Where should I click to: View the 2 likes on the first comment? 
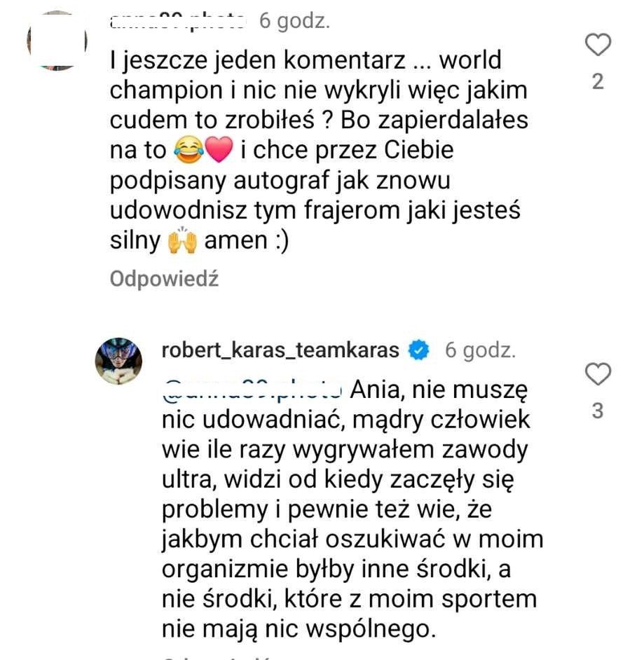tap(598, 82)
